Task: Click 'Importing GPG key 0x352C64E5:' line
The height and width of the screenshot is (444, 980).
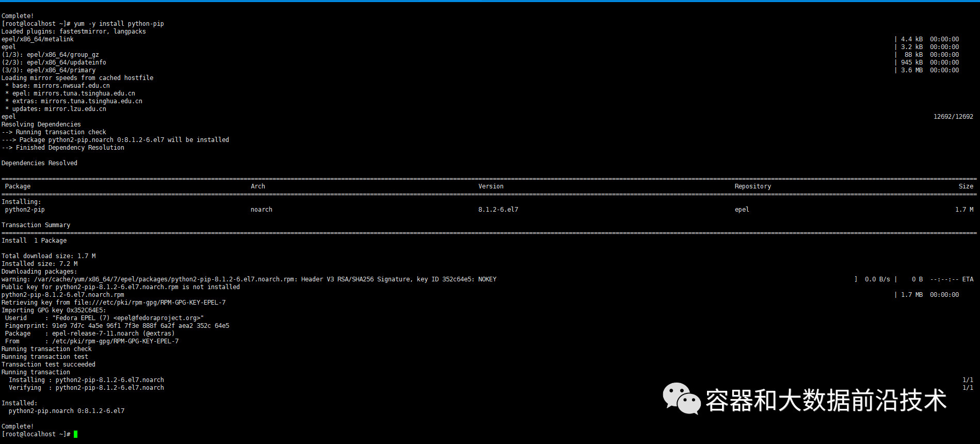Action: (x=54, y=310)
